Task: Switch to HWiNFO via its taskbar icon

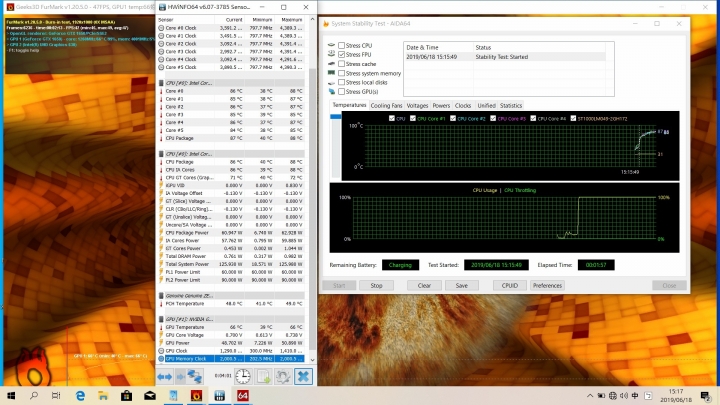Action: 219,395
